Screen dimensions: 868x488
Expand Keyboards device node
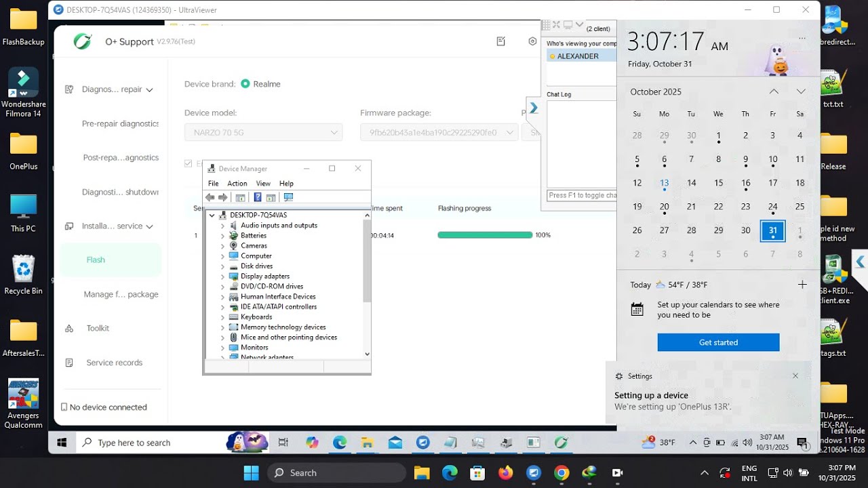(222, 317)
